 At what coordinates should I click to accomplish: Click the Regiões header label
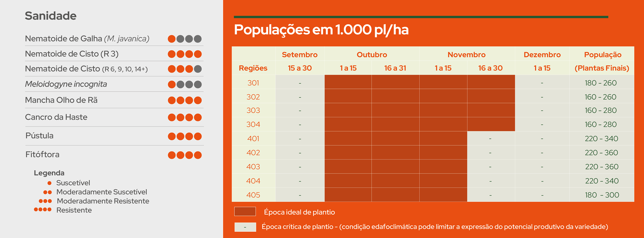coord(253,68)
